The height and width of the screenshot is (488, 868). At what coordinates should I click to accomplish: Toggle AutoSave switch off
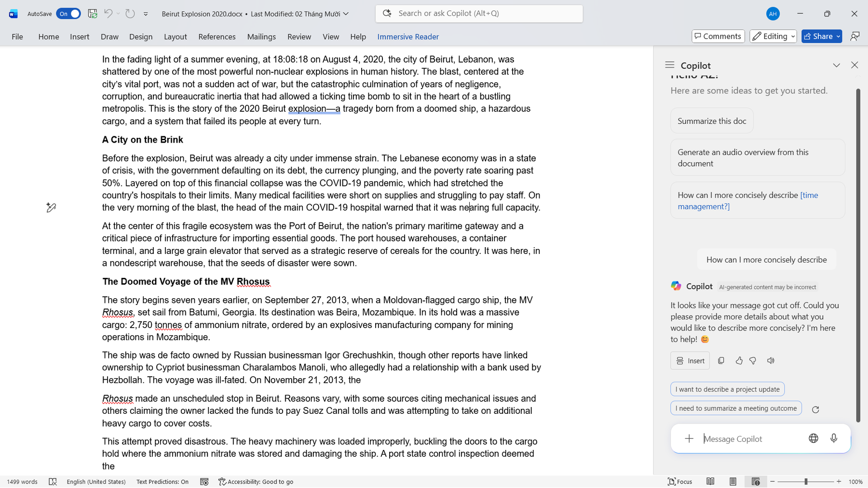pos(68,13)
